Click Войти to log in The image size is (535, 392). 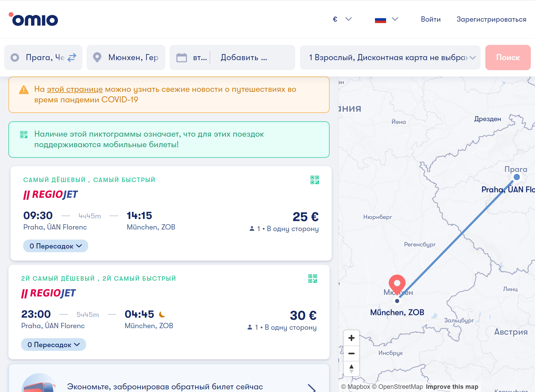pos(431,19)
